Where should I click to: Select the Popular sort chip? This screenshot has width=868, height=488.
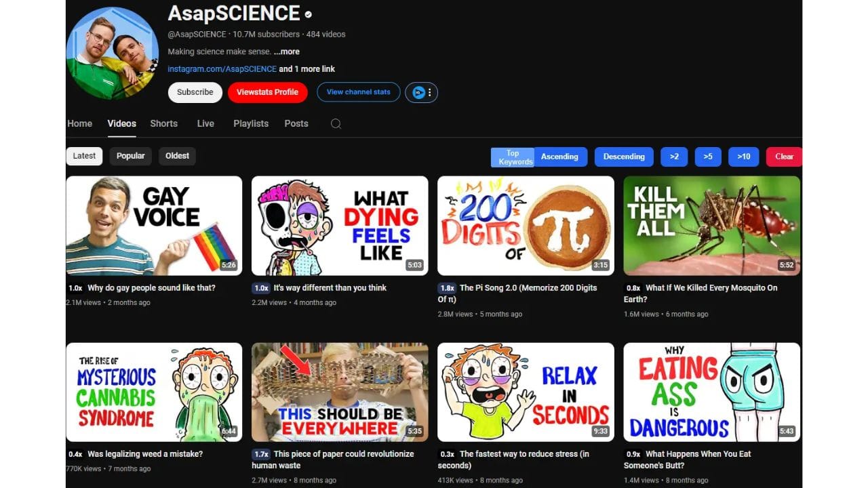click(130, 156)
